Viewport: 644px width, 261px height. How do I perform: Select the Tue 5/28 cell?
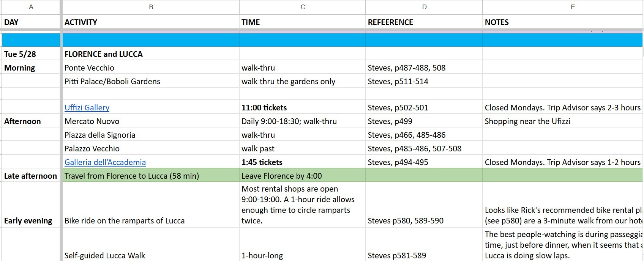coord(31,54)
